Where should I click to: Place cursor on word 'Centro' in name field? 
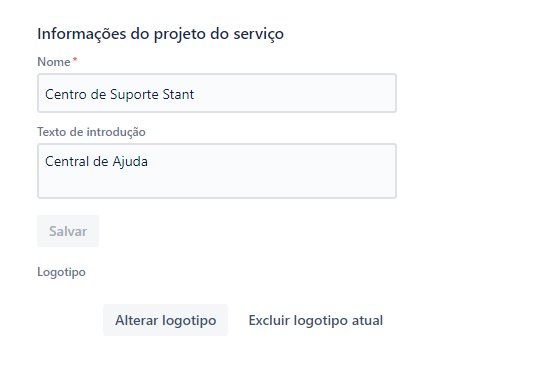click(66, 94)
